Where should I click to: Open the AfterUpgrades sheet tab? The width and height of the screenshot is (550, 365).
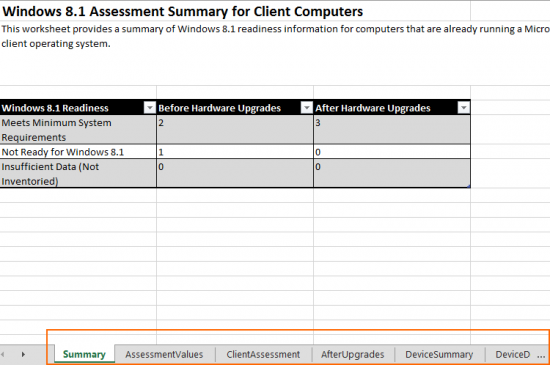[x=353, y=354]
